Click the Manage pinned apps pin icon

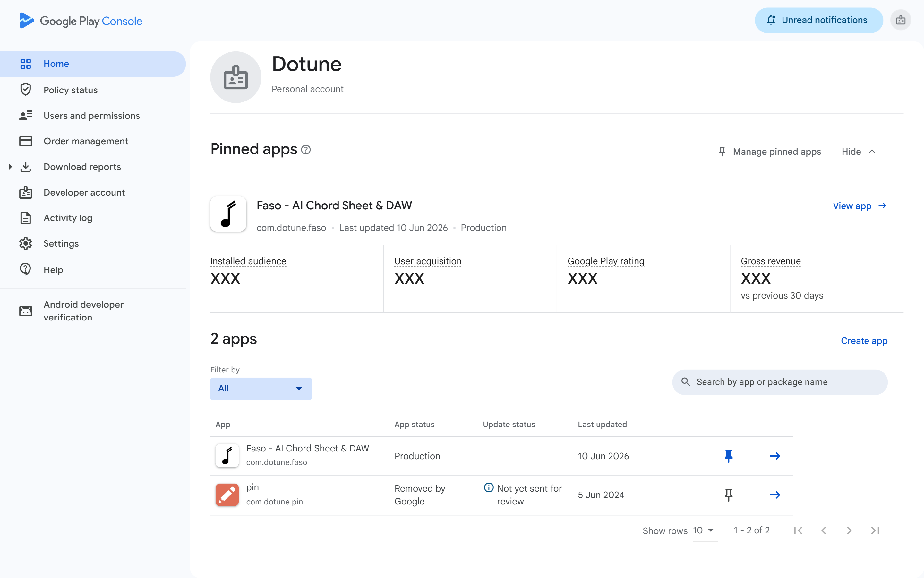[x=722, y=152]
